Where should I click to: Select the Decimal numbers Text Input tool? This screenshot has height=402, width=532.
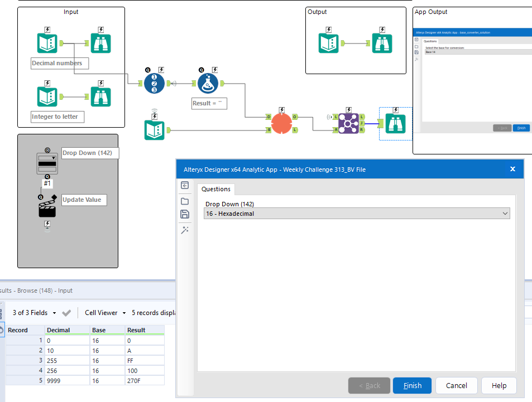click(47, 43)
